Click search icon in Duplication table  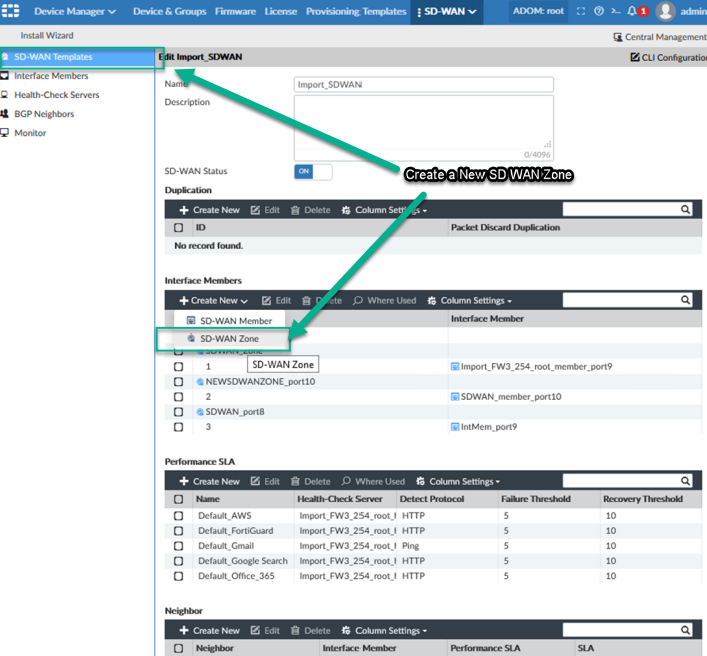click(x=685, y=209)
